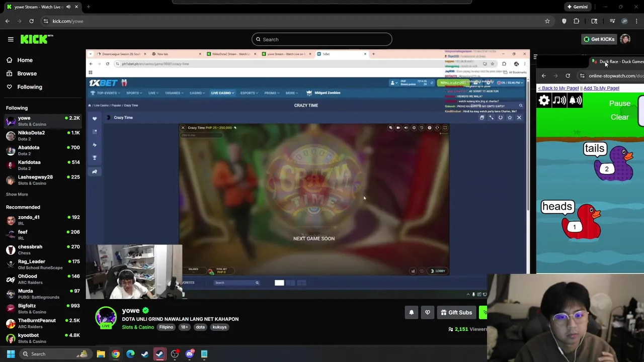Open PROMO dropdown in 1xBet
This screenshot has width=644, height=362.
coord(272,93)
